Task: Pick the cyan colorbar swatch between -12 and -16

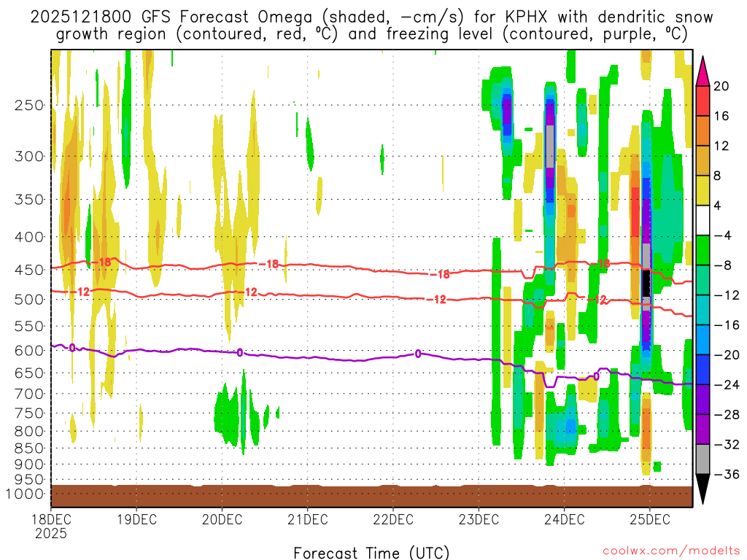Action: tap(703, 310)
